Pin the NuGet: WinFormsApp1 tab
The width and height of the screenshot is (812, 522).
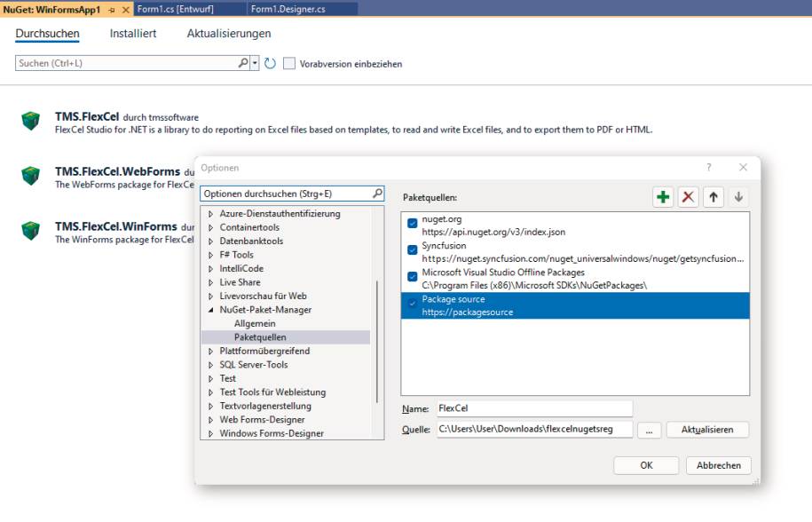point(112,10)
